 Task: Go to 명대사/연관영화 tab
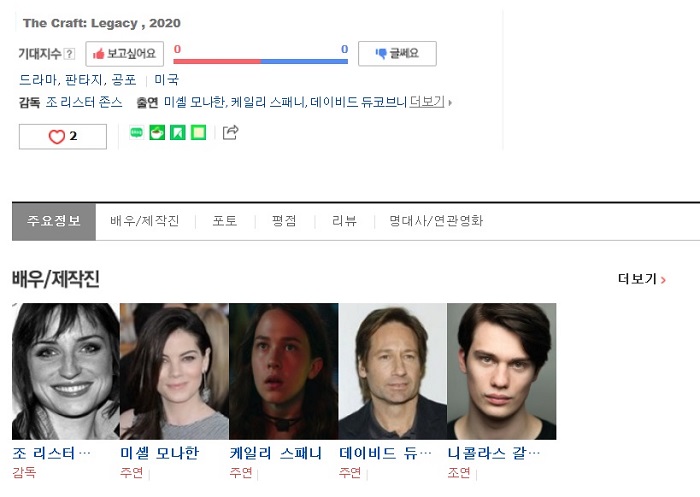coord(436,221)
